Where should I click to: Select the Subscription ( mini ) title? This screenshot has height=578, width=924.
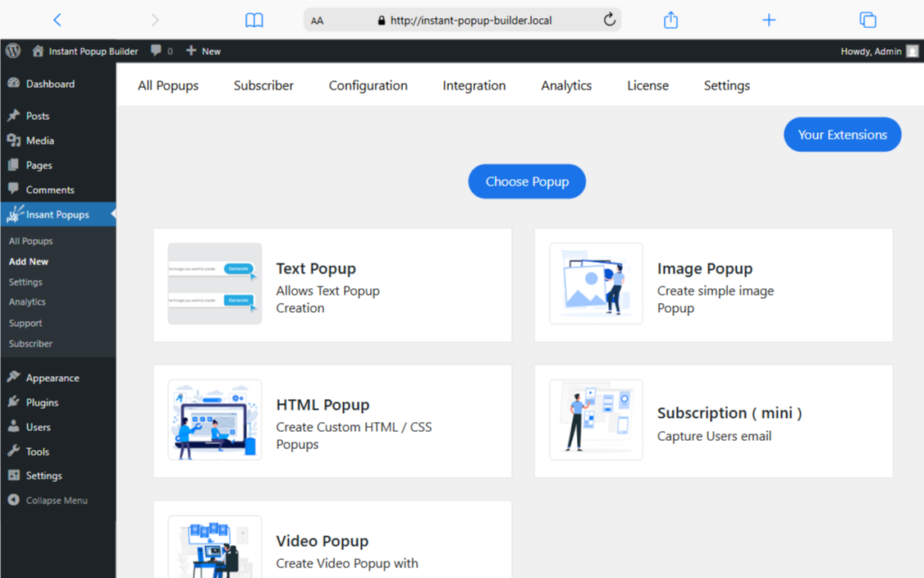click(x=730, y=413)
